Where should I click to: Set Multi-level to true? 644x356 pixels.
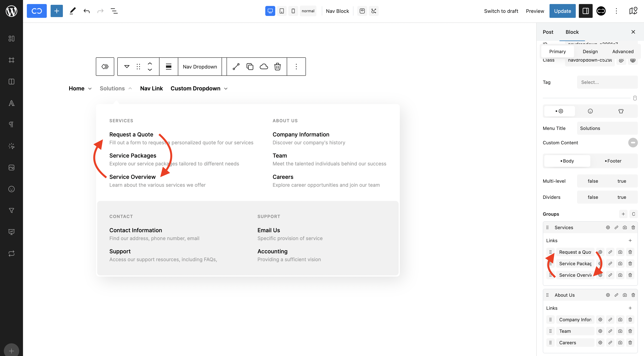click(622, 181)
